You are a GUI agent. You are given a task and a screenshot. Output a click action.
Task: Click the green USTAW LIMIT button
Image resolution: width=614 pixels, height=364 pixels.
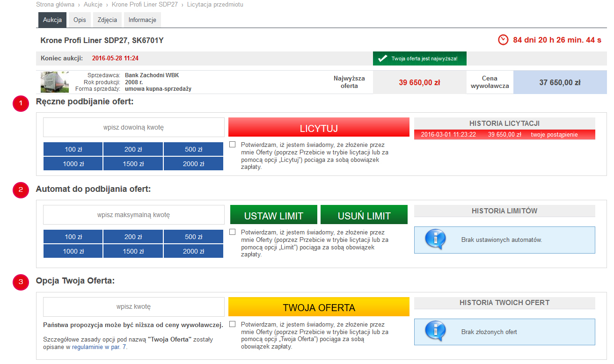[274, 215]
